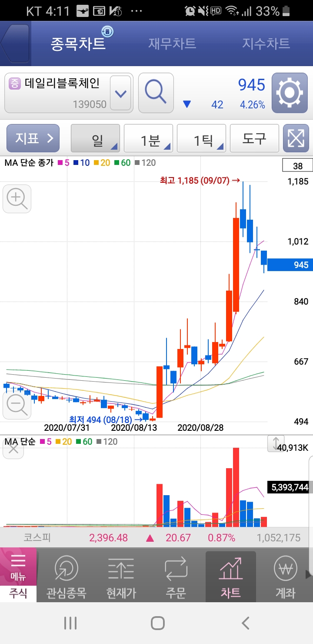Zoom in the chart with plus magnifier

pyautogui.click(x=17, y=199)
